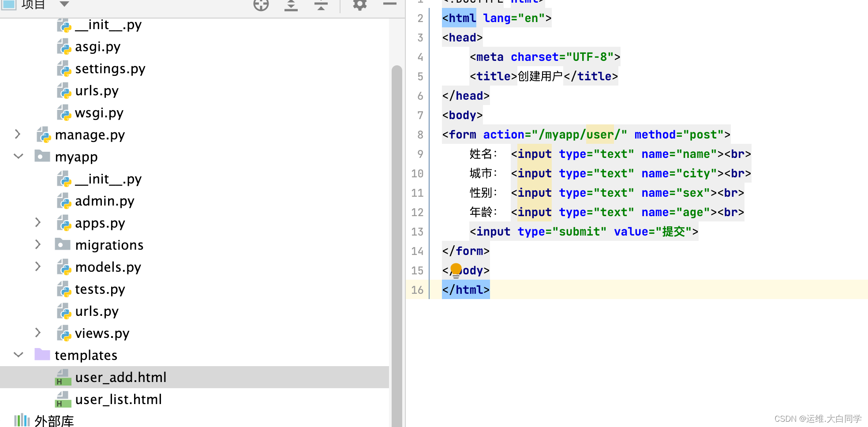Open the project panel settings gear
Image resolution: width=868 pixels, height=427 pixels.
pyautogui.click(x=360, y=4)
